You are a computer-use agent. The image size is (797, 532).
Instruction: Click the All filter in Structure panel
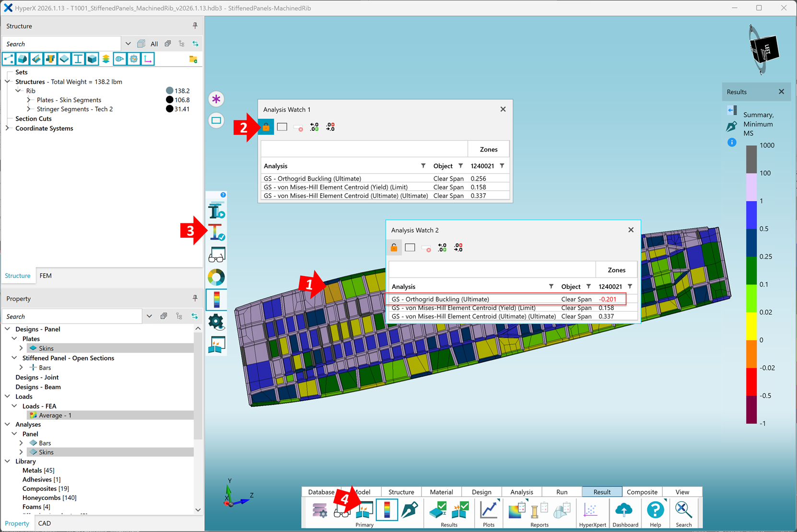(154, 44)
